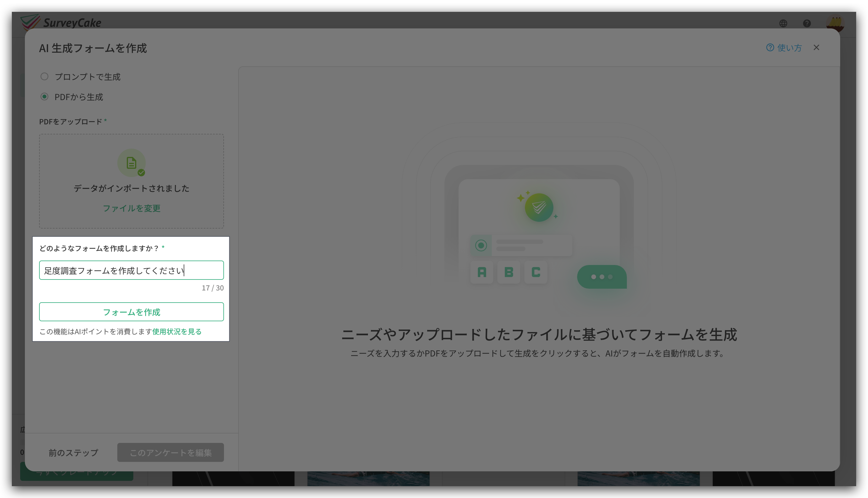
Task: Click the uploaded document icon
Action: point(131,163)
